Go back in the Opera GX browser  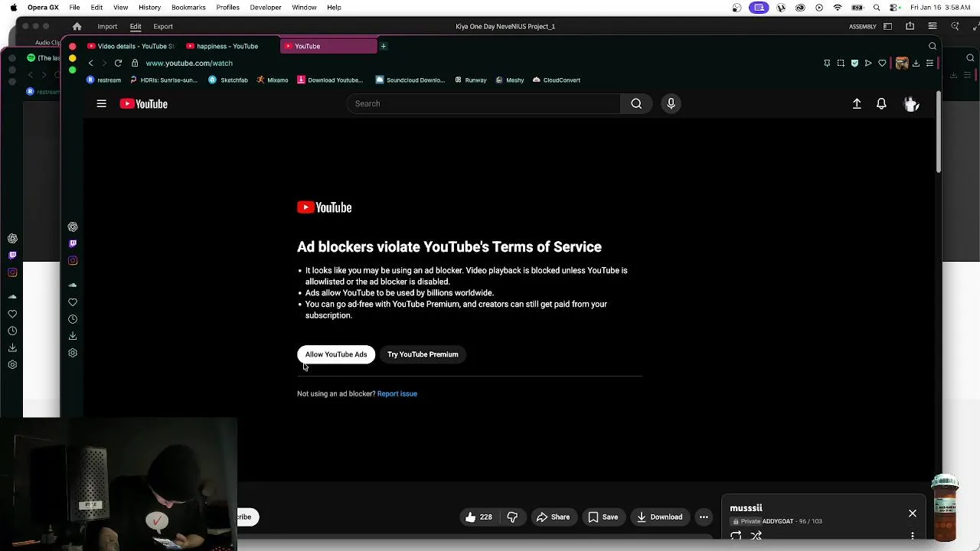click(90, 63)
